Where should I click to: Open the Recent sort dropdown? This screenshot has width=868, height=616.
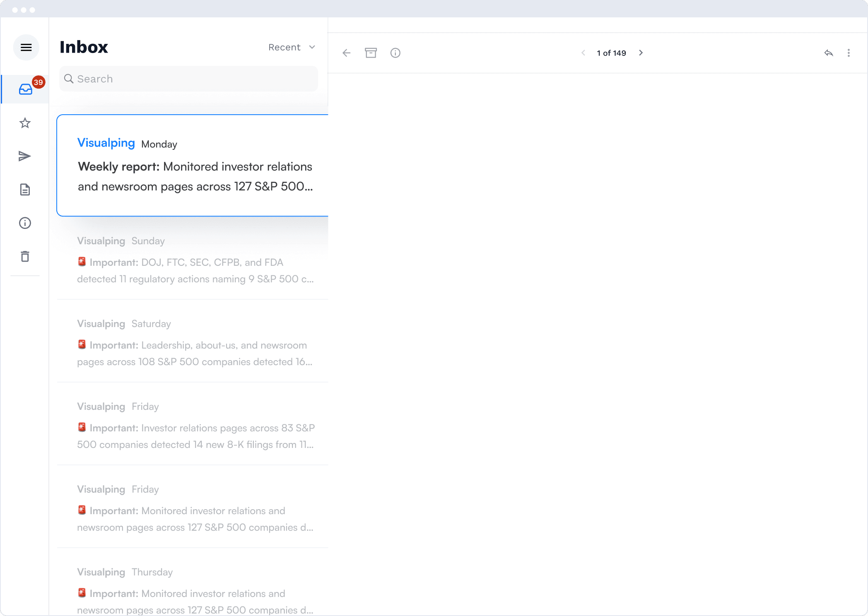click(291, 47)
